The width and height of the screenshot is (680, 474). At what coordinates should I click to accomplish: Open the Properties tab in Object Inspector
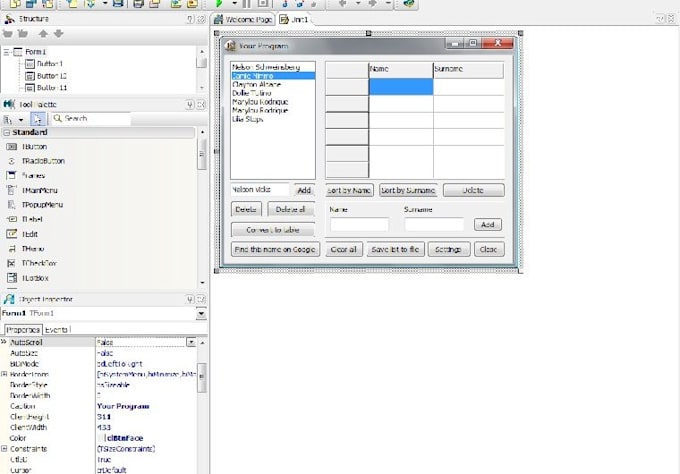click(x=23, y=330)
